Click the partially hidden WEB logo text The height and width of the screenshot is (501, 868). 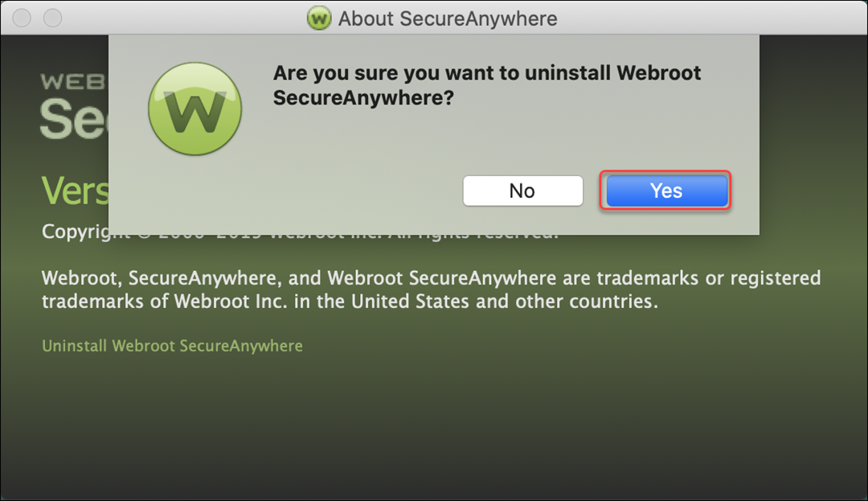pyautogui.click(x=72, y=82)
